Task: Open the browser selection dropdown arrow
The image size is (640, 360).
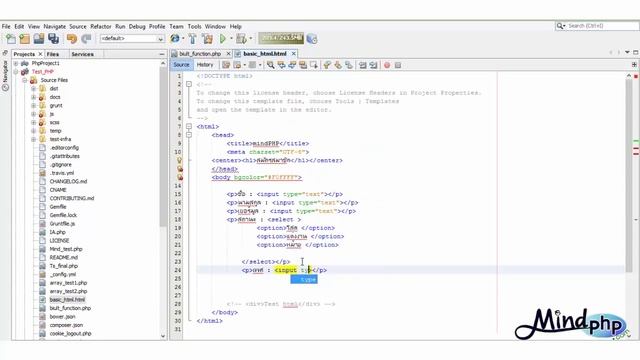Action: click(x=183, y=39)
